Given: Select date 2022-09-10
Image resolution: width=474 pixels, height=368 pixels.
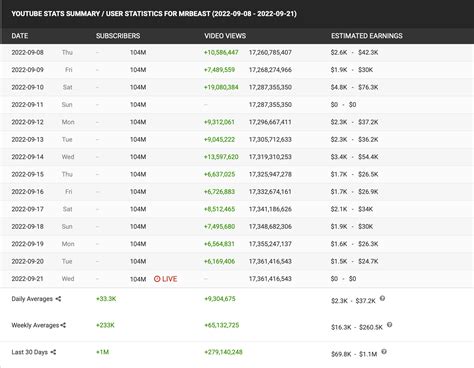Looking at the screenshot, I should pos(27,87).
